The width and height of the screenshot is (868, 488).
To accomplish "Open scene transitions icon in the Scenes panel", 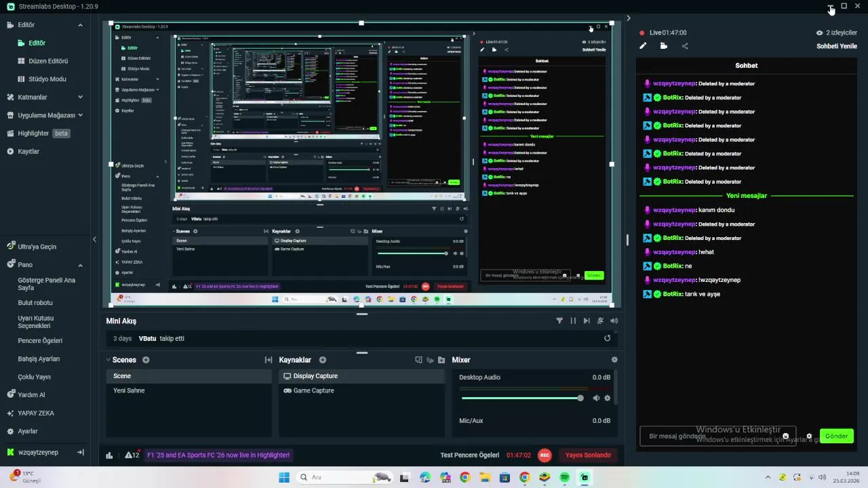I will click(x=268, y=360).
